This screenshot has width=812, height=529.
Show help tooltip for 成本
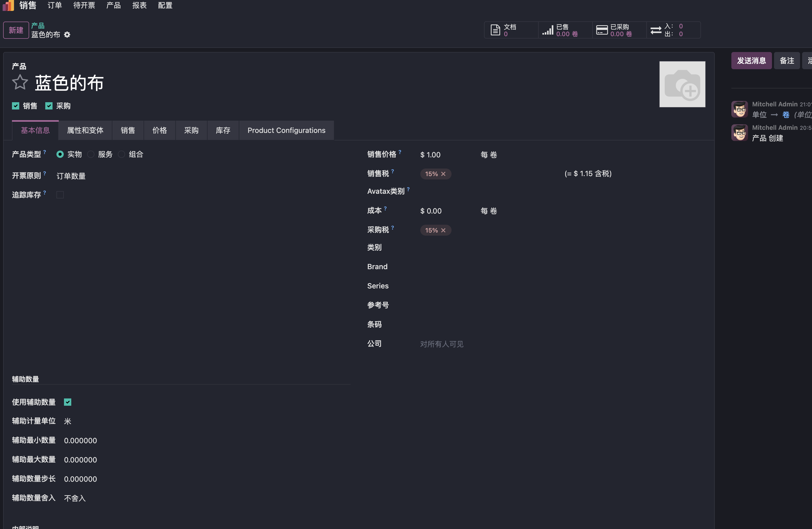385,208
